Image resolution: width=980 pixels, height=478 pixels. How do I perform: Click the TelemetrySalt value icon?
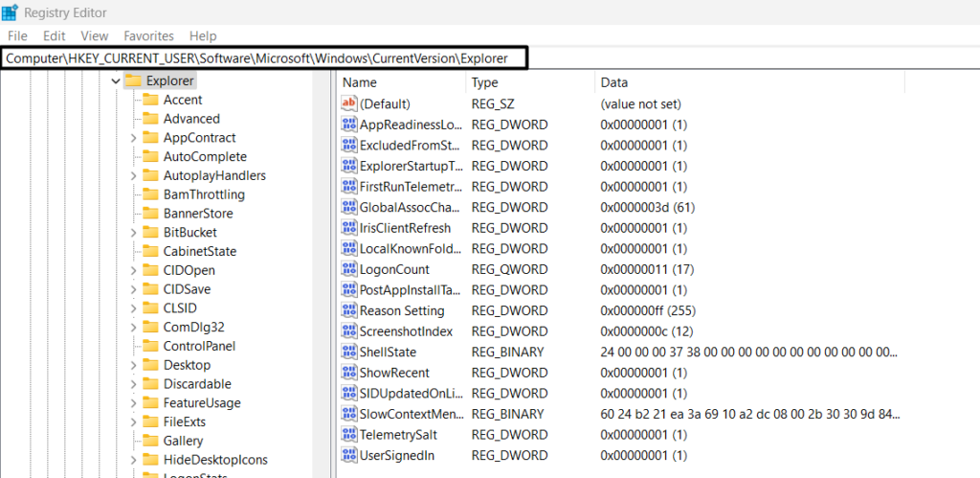tap(349, 435)
